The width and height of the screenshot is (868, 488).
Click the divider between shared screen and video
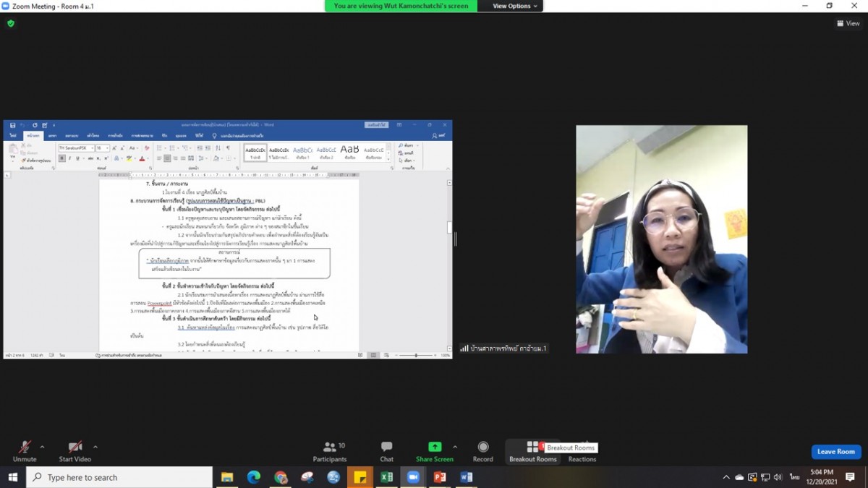pyautogui.click(x=456, y=239)
